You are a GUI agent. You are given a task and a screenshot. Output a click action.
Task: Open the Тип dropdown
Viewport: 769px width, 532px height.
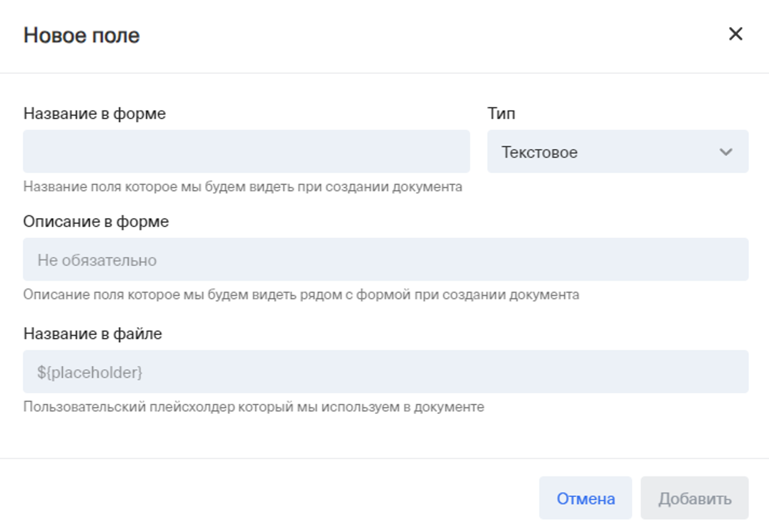[617, 152]
